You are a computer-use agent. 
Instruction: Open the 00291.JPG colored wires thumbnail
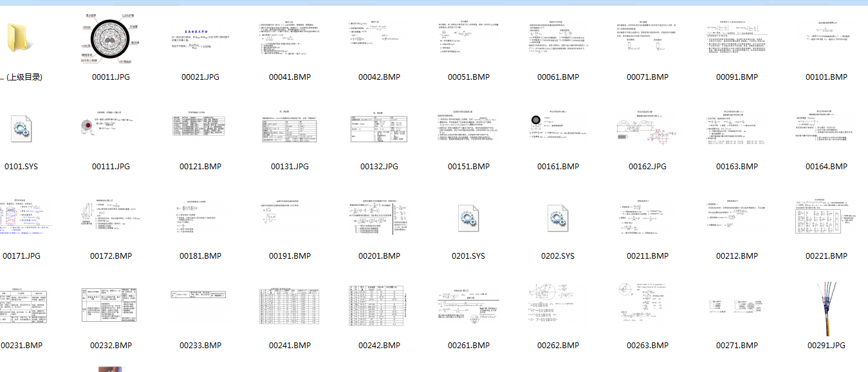pos(826,307)
